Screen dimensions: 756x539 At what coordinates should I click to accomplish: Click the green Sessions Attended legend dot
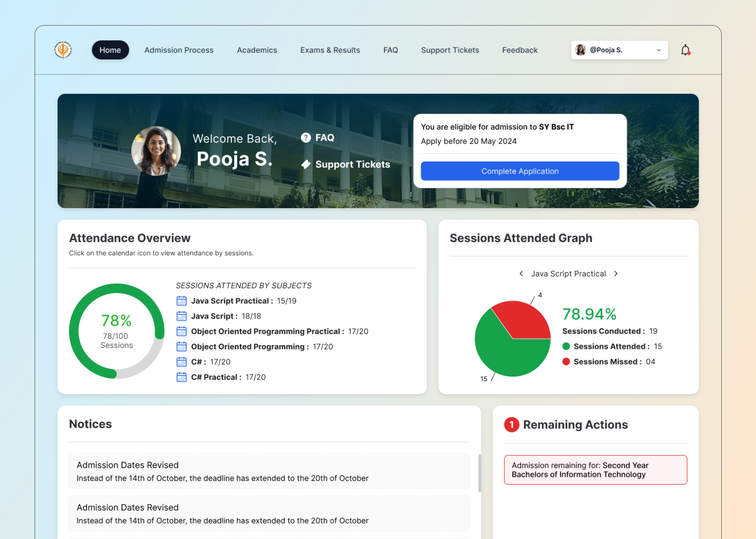click(566, 346)
